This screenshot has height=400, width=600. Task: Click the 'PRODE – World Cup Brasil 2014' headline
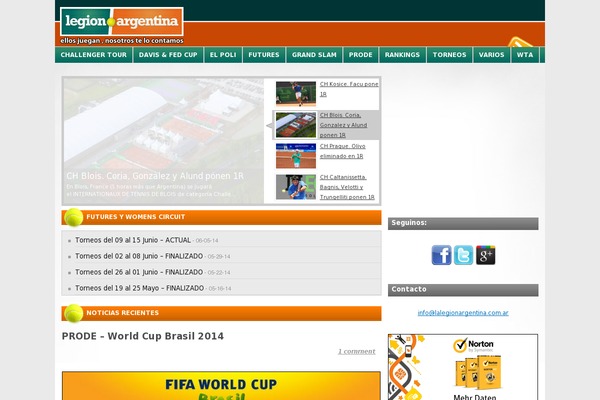click(143, 336)
